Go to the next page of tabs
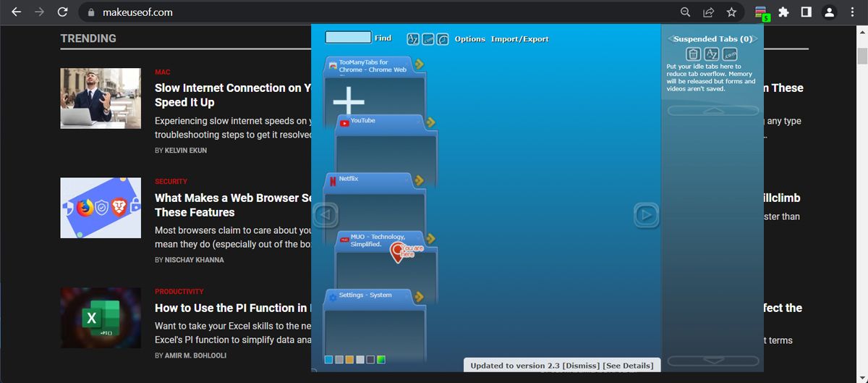The image size is (868, 383). 646,214
